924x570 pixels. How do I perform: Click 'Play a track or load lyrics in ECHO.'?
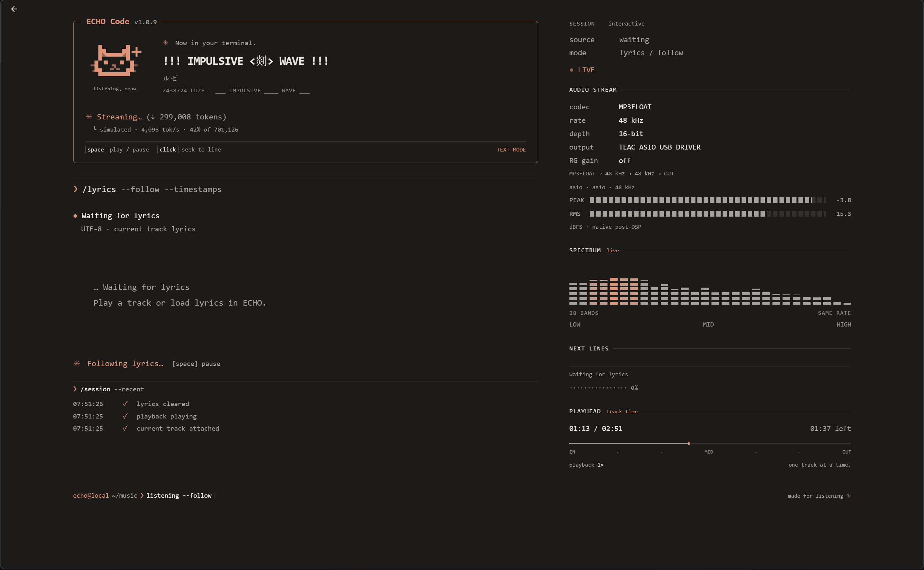tap(180, 303)
